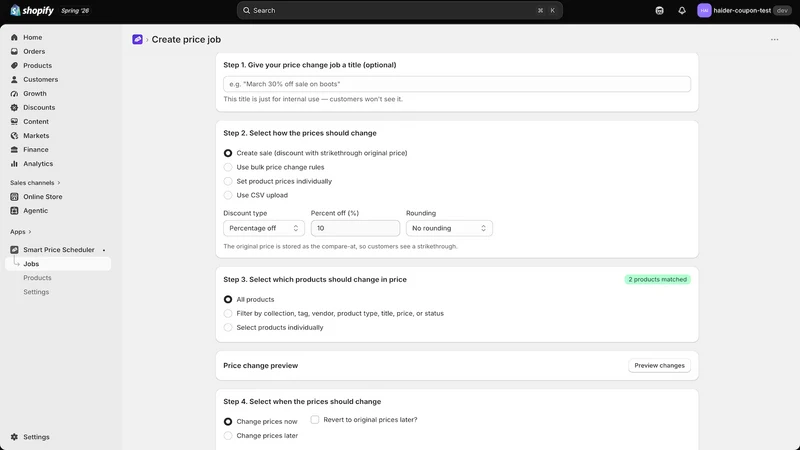Viewport: 800px width, 450px height.
Task: Click the HAI store avatar
Action: [x=704, y=10]
